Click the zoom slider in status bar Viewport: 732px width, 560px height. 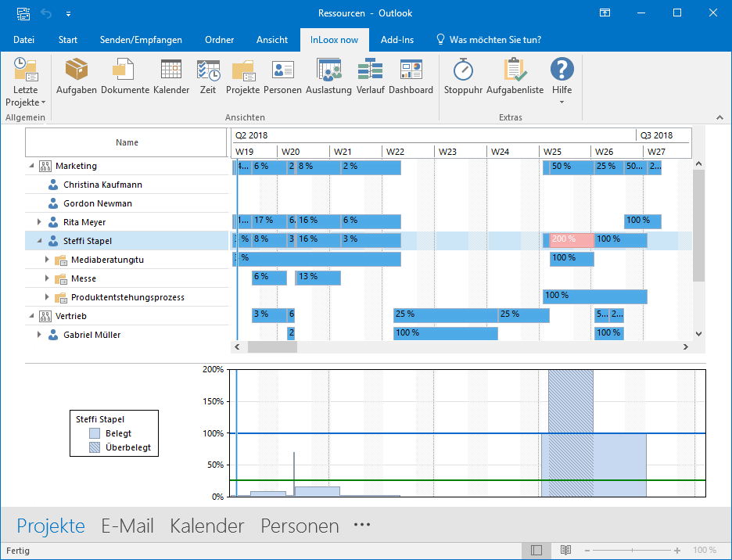pyautogui.click(x=632, y=551)
